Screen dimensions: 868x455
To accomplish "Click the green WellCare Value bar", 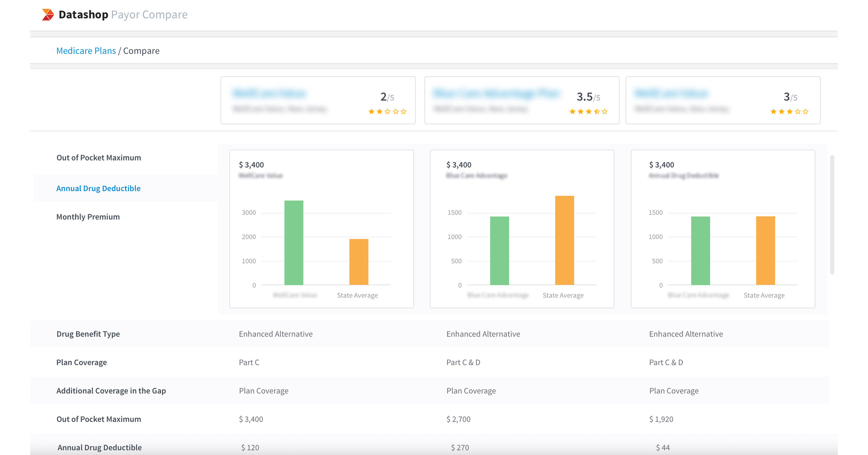I will pos(294,243).
